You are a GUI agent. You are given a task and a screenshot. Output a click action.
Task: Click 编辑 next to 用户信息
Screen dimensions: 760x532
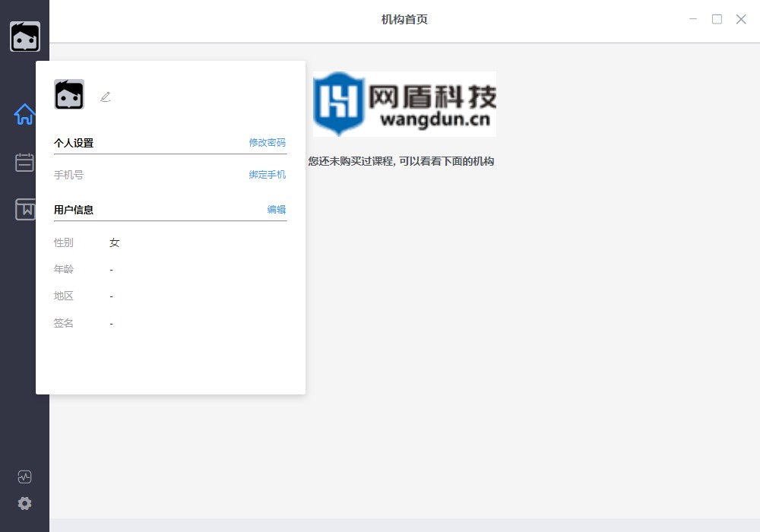click(x=278, y=210)
